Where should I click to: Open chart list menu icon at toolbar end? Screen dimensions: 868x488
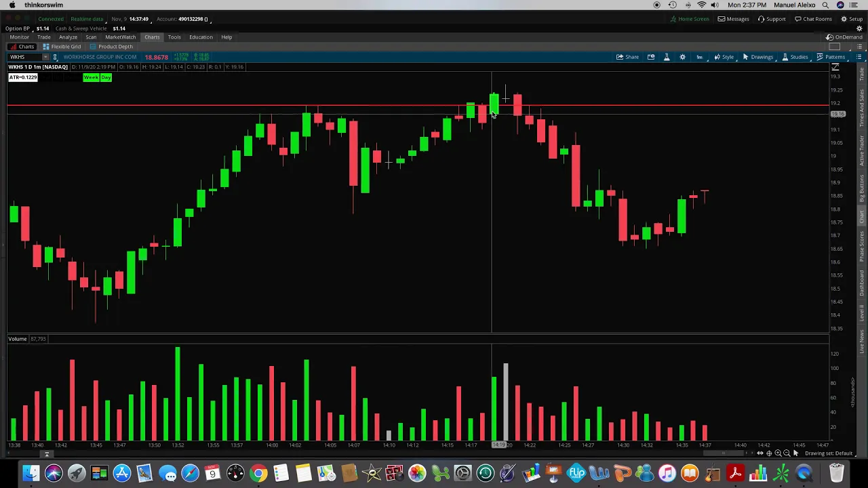tap(859, 57)
